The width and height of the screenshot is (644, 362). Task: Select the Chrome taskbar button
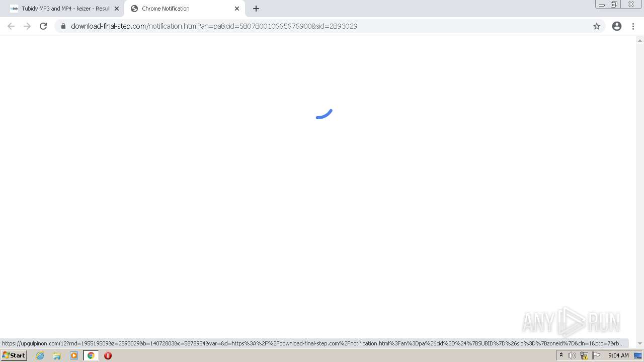coord(91,355)
